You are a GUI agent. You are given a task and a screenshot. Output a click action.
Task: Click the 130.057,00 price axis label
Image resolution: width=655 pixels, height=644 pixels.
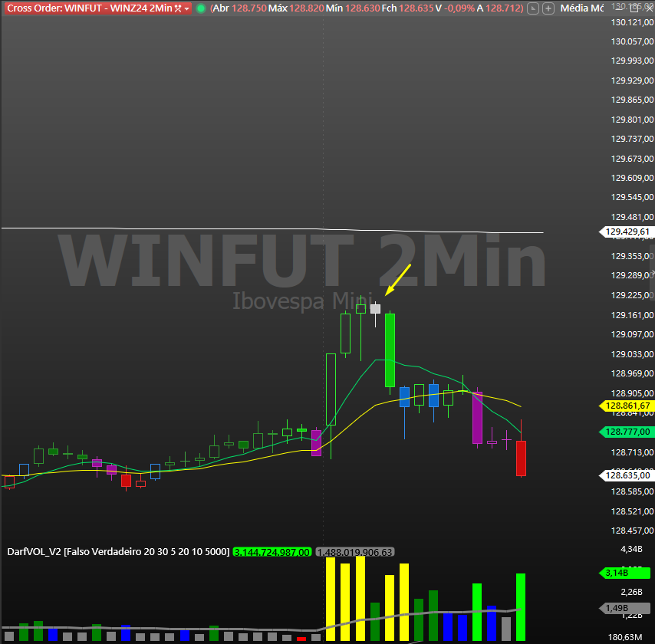[x=632, y=41]
